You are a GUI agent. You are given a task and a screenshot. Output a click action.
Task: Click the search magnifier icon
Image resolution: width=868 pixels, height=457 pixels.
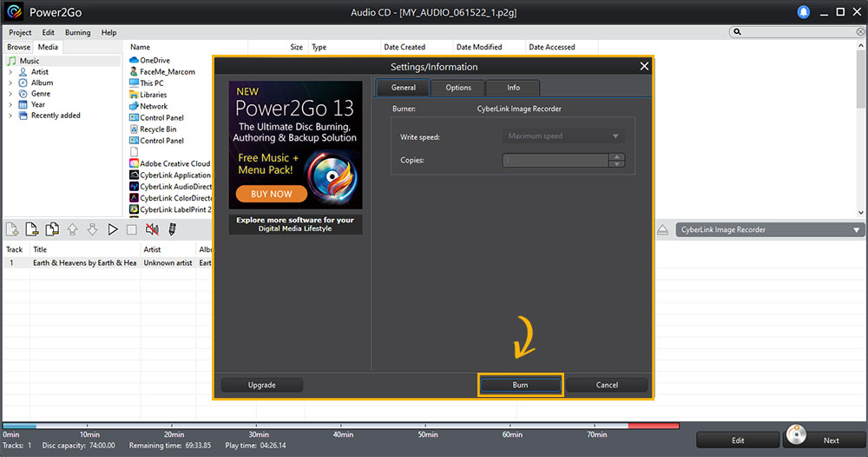click(737, 32)
